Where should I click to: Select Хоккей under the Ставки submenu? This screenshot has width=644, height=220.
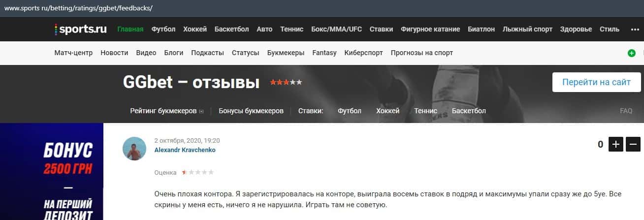point(387,111)
